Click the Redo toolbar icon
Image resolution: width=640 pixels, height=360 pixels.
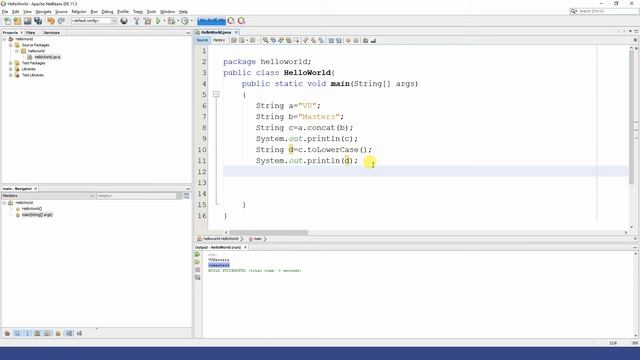pyautogui.click(x=61, y=21)
